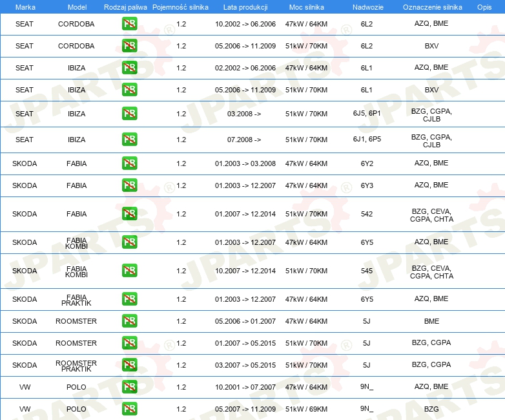Click fuel icon in VW POLO 05.2007 row
Image resolution: width=505 pixels, height=420 pixels.
tap(129, 408)
